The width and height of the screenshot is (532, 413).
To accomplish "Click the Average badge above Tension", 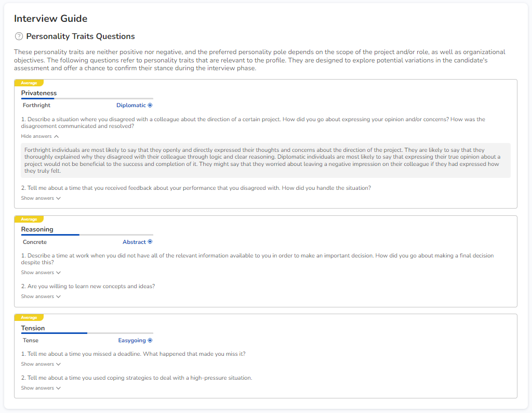I will click(x=29, y=317).
